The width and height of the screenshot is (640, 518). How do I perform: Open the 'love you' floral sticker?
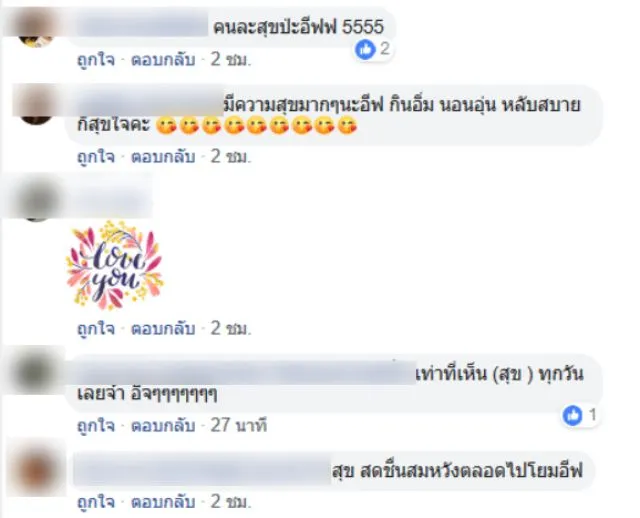(x=115, y=265)
